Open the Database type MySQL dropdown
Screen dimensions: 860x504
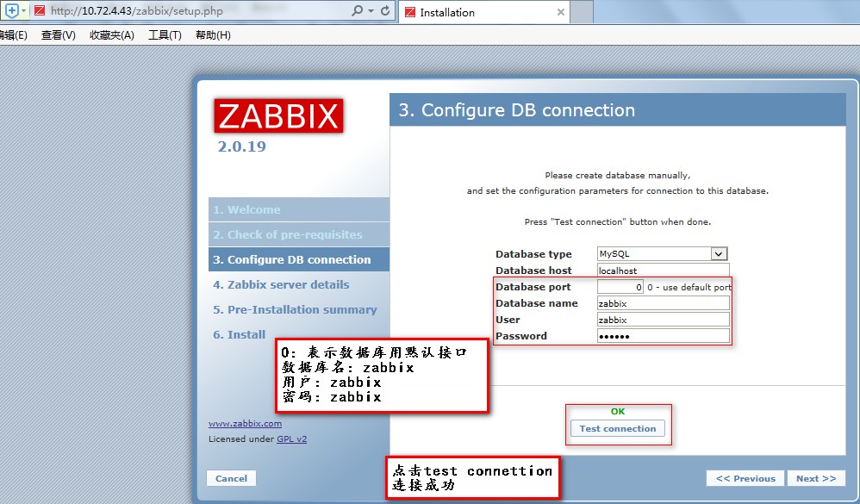663,253
